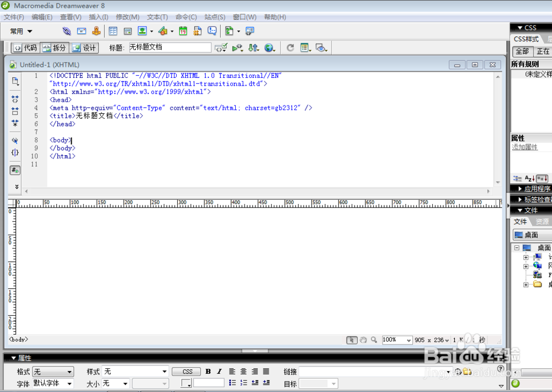The width and height of the screenshot is (552, 392).
Task: Collapse the 属性 Properties panel
Action: click(14, 358)
